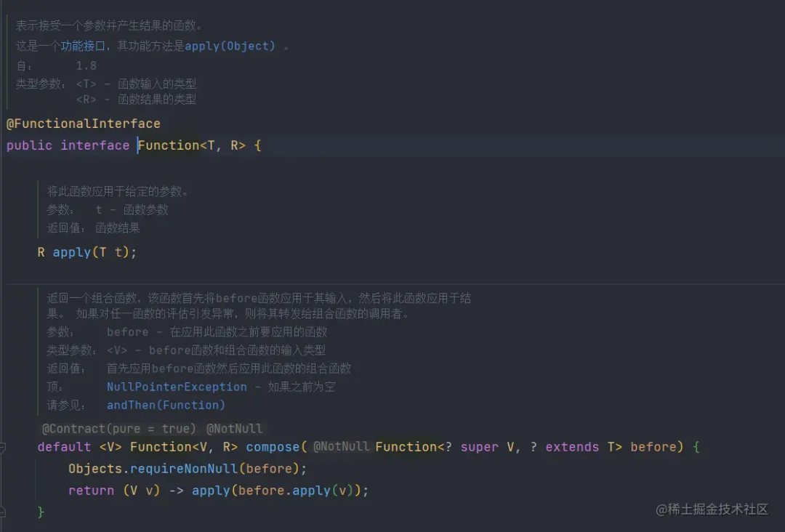Screen dimensions: 785x532
Task: Select the before parameter in compose signature
Action: coord(654,447)
